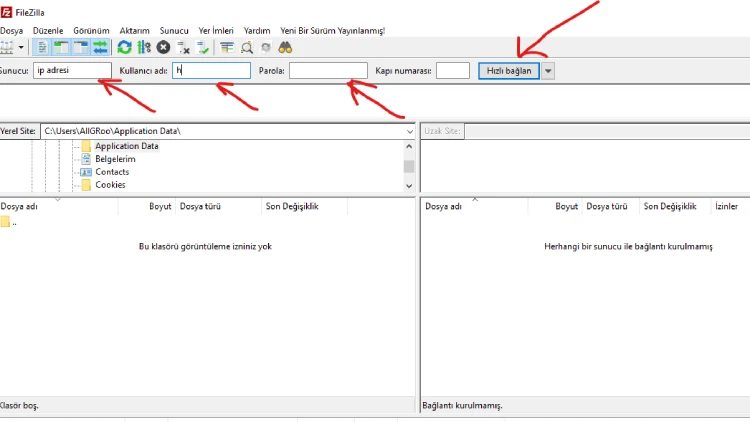Cancel the current operation icon

click(163, 47)
